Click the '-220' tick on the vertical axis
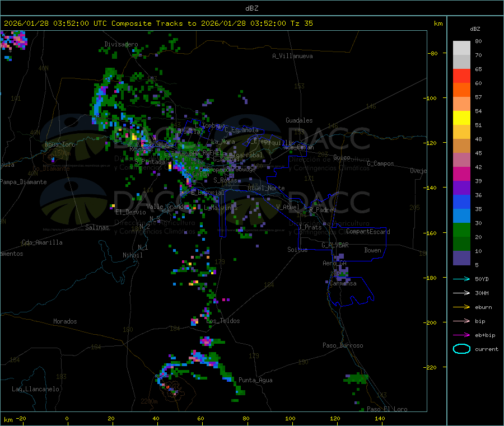504x426 pixels. coord(431,368)
